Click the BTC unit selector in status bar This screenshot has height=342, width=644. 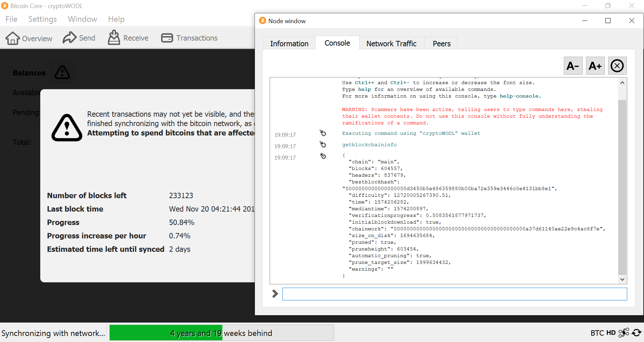pos(597,333)
